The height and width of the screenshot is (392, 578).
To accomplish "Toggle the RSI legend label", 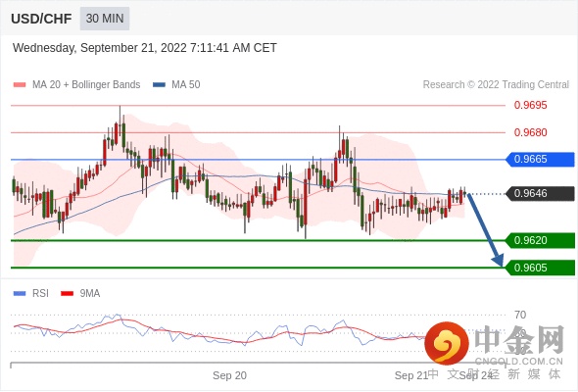I will click(40, 294).
